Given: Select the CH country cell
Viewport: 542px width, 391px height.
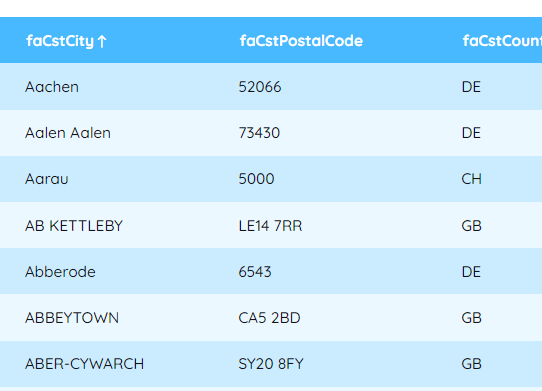Looking at the screenshot, I should (x=471, y=179).
